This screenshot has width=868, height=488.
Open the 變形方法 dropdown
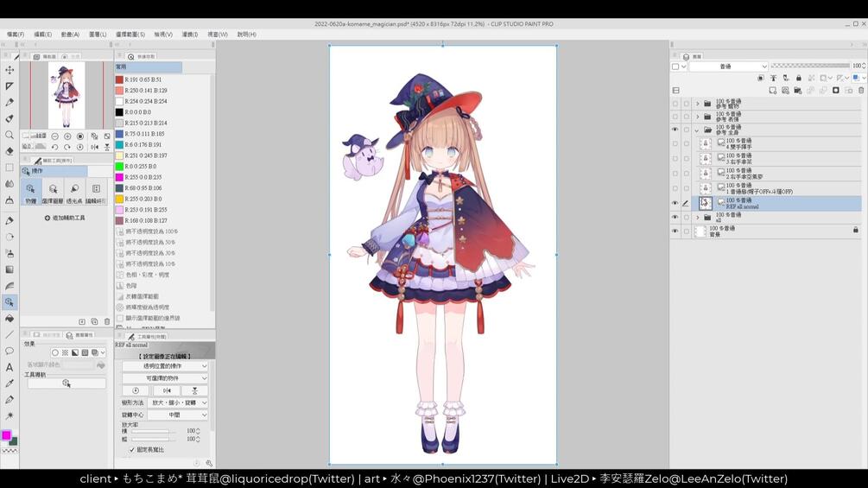coord(178,402)
